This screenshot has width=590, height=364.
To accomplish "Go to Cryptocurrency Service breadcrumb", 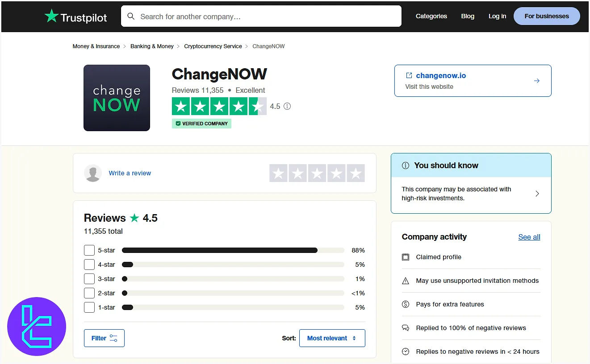I will click(x=213, y=46).
